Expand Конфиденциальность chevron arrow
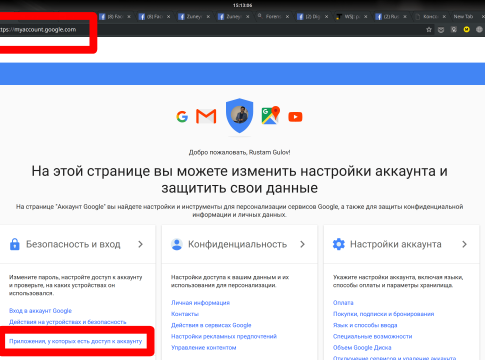The height and width of the screenshot is (360, 485). [x=302, y=244]
